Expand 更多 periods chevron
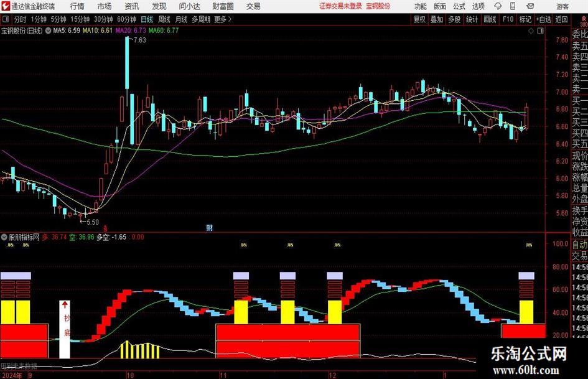The height and width of the screenshot is (379, 588). click(x=230, y=19)
